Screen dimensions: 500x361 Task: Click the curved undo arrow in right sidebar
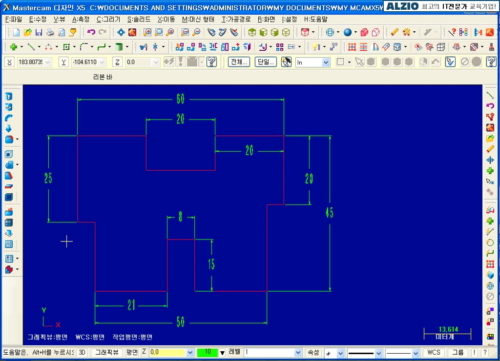pyautogui.click(x=490, y=106)
